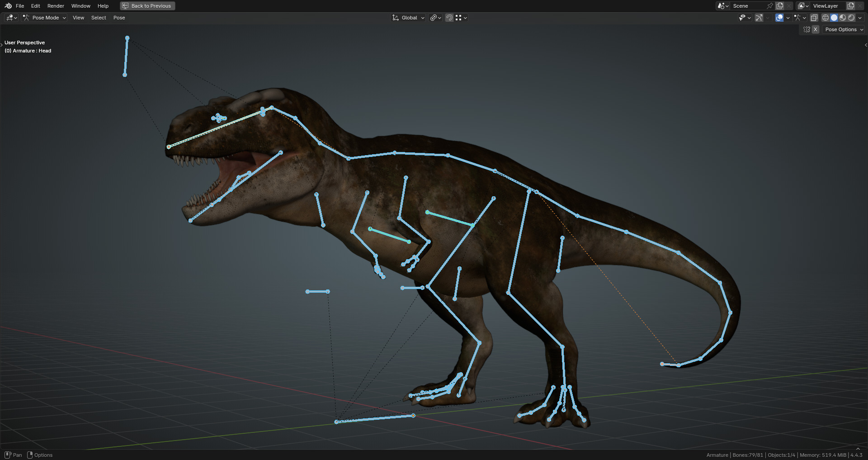Screen dimensions: 868x460
Task: Open the Pose menu in viewport header
Action: [x=119, y=18]
